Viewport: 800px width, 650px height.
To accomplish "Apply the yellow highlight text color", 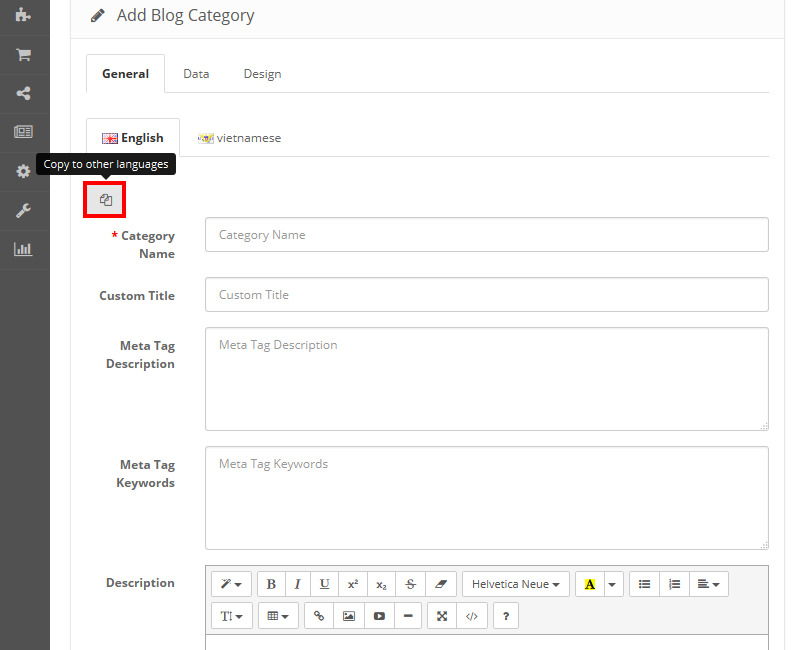I will click(589, 584).
